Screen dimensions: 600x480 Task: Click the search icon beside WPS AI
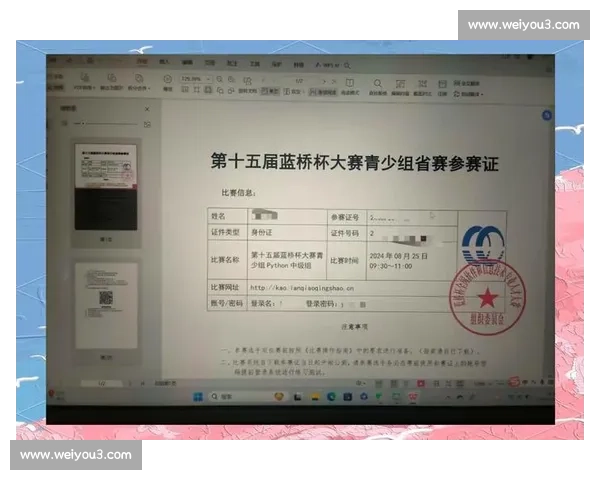click(x=347, y=65)
